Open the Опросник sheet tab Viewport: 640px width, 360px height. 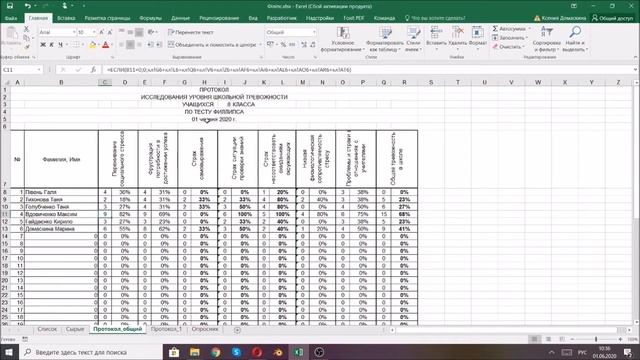[x=204, y=329]
